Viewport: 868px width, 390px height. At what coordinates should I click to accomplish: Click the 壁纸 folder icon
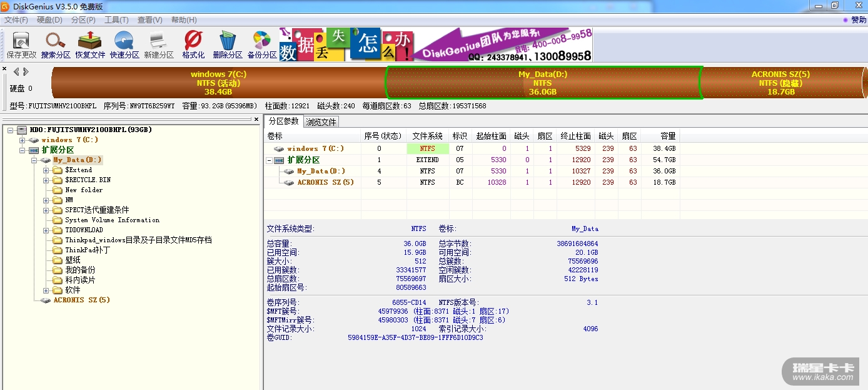pyautogui.click(x=58, y=260)
